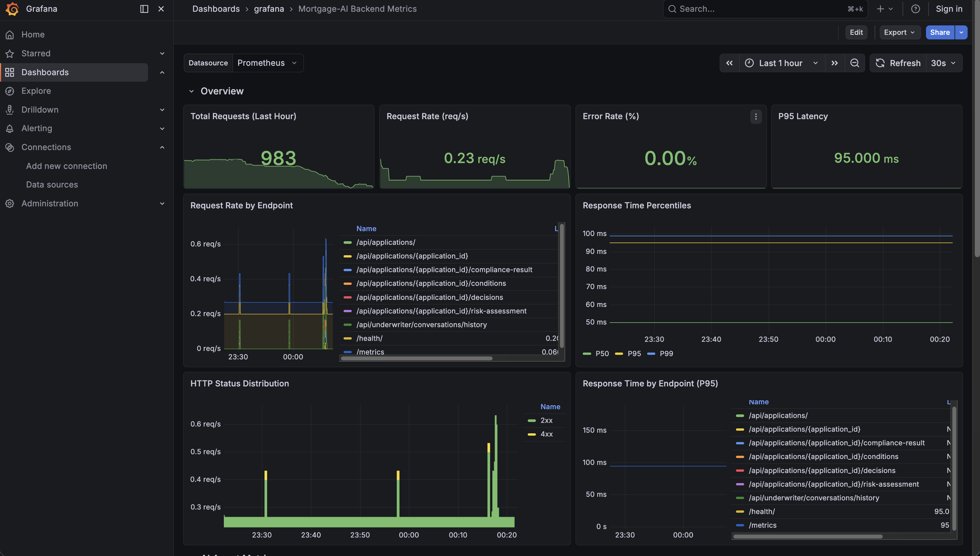This screenshot has height=556, width=980.
Task: Shift time range forward with double-right arrows
Action: [835, 63]
